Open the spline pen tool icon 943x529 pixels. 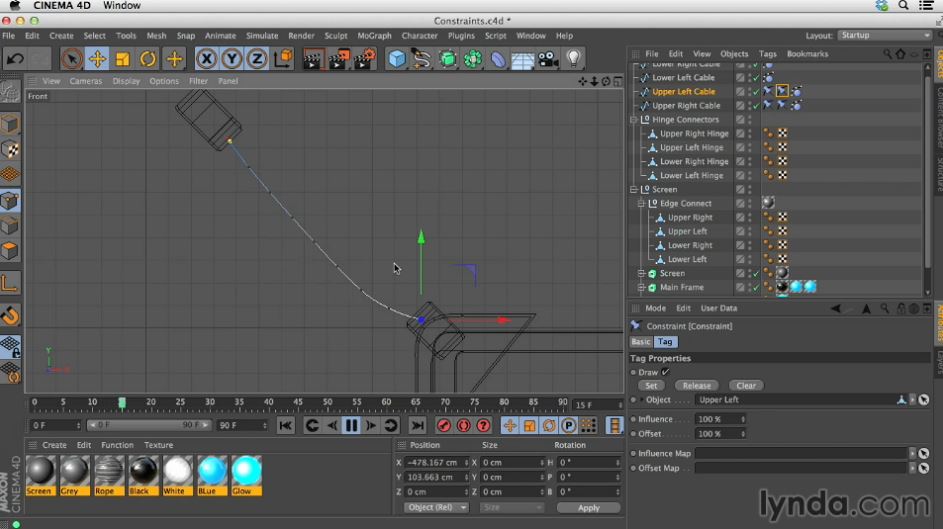click(x=422, y=59)
